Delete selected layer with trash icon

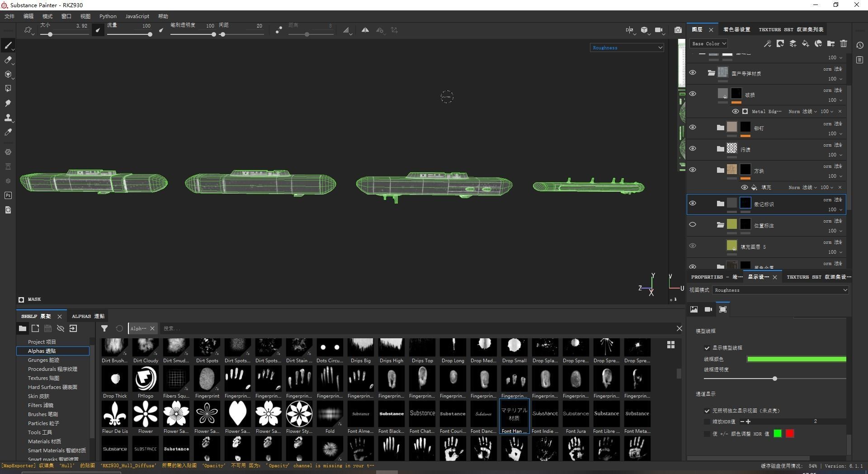[843, 44]
